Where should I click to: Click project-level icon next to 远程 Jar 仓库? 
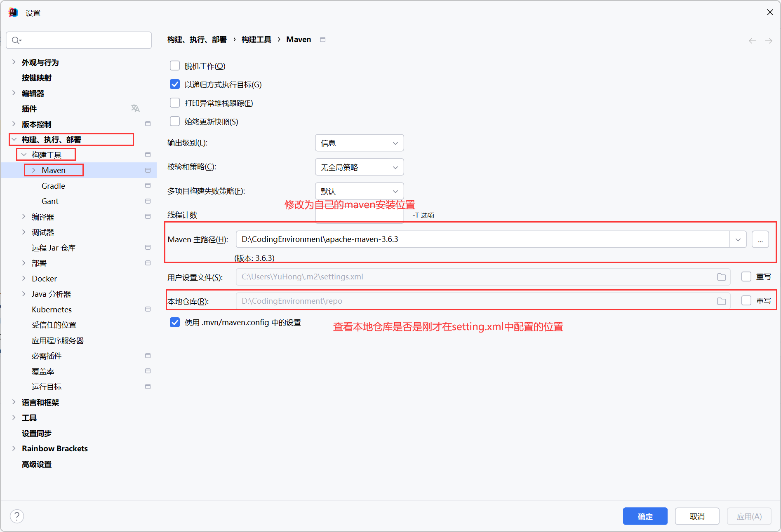point(148,247)
